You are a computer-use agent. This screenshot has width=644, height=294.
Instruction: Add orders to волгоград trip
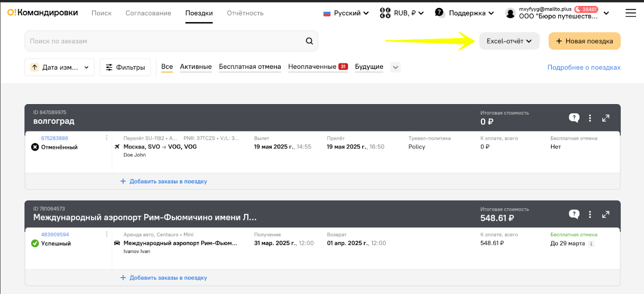click(164, 181)
